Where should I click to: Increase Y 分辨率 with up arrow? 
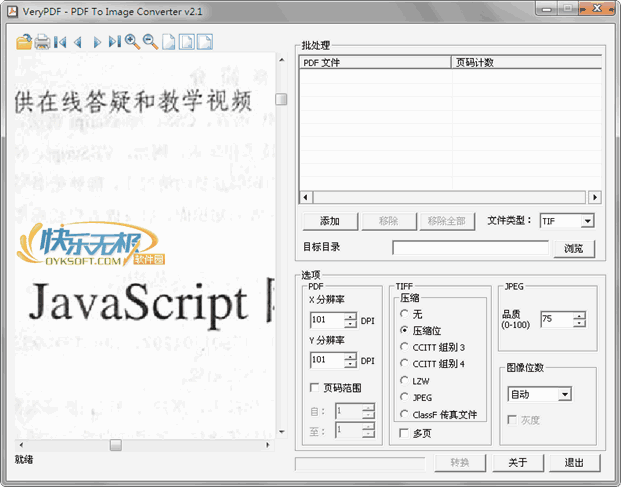tap(350, 356)
